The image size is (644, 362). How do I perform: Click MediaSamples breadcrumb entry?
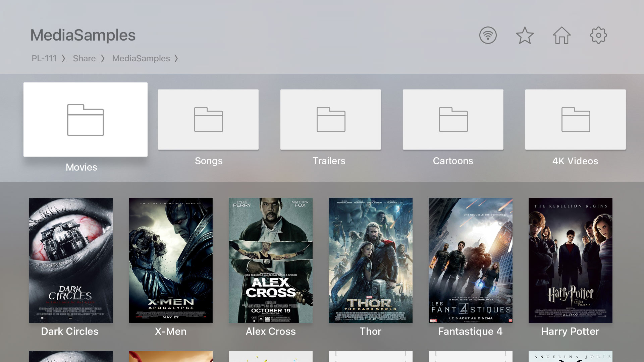(141, 58)
